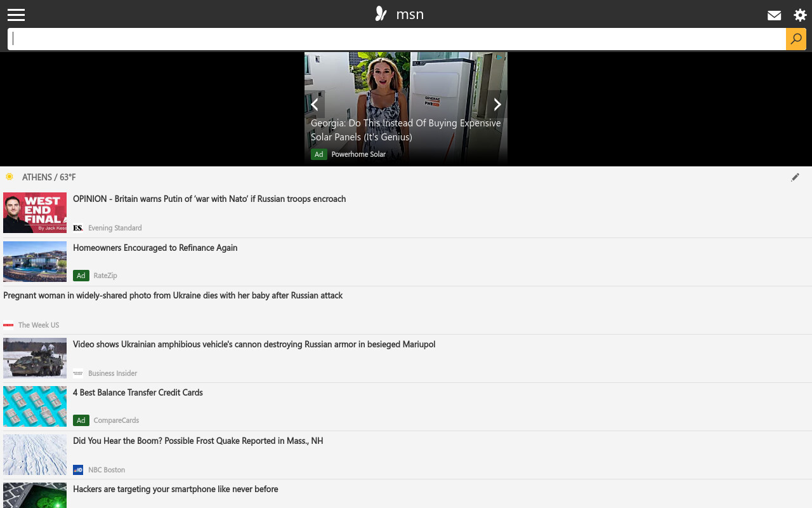Viewport: 812px width, 508px height.
Task: Click the CompareCards advertiser name
Action: pos(116,420)
